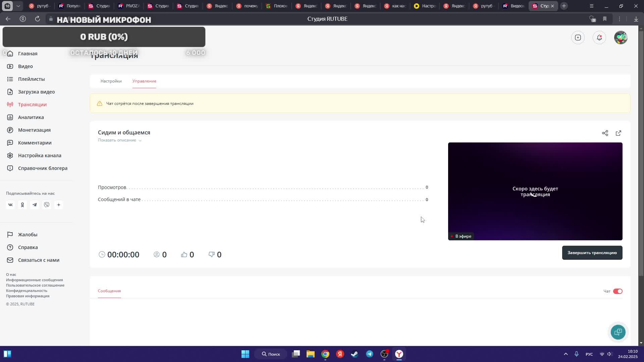Open Справочник блогера

coord(37,168)
